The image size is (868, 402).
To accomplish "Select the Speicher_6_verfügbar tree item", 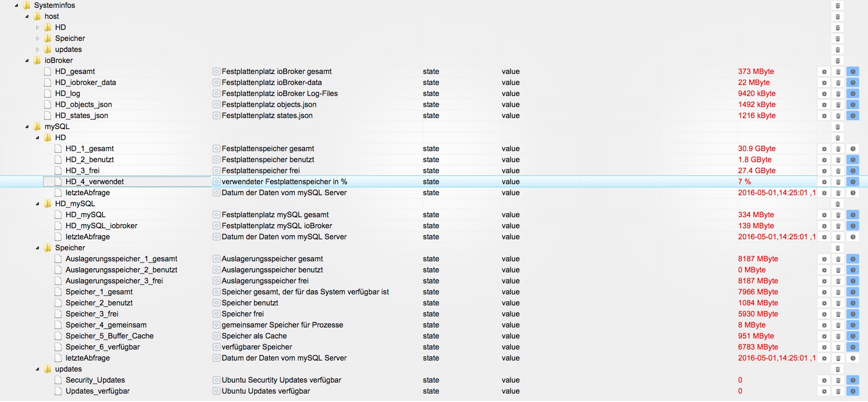I will (x=102, y=347).
